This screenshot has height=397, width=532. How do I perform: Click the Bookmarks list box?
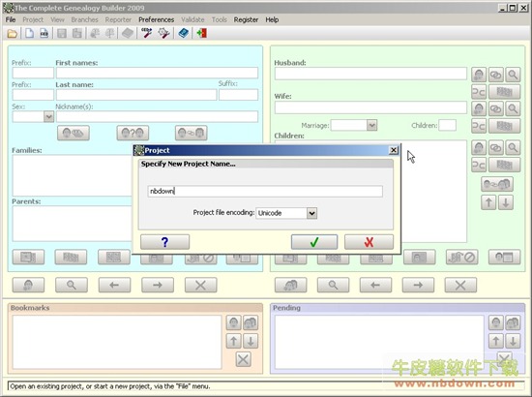coord(117,342)
